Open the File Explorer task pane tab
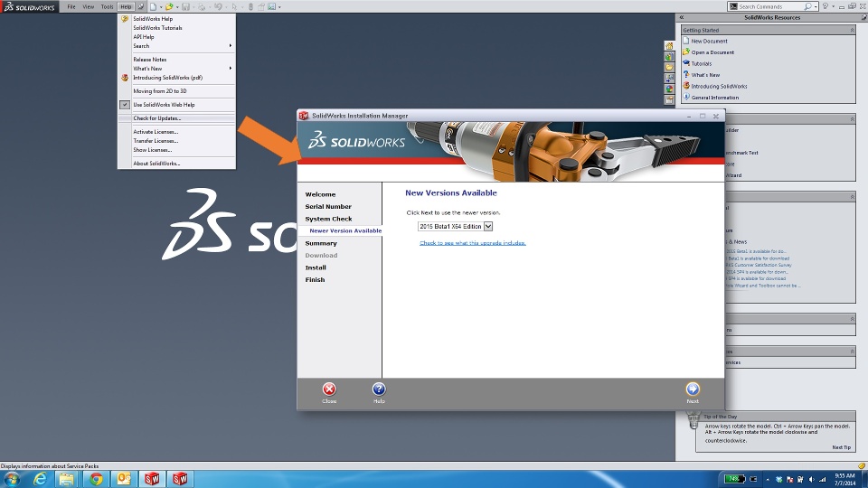The image size is (868, 488). click(x=669, y=67)
